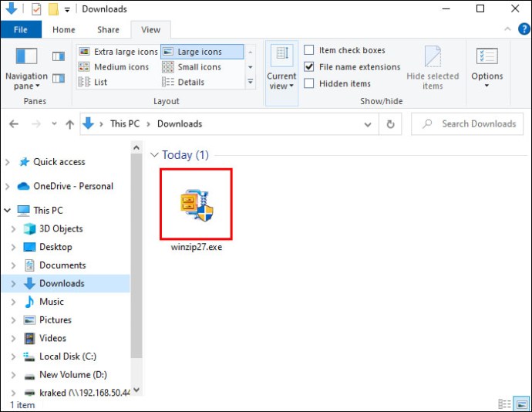Expand Local Disk (C:) node
532x412 pixels.
point(13,356)
